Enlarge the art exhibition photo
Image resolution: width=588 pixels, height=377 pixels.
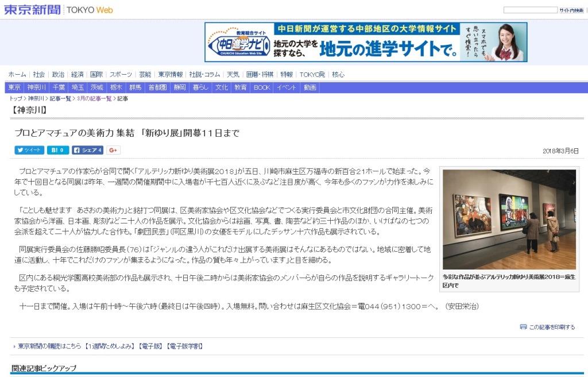(509, 219)
